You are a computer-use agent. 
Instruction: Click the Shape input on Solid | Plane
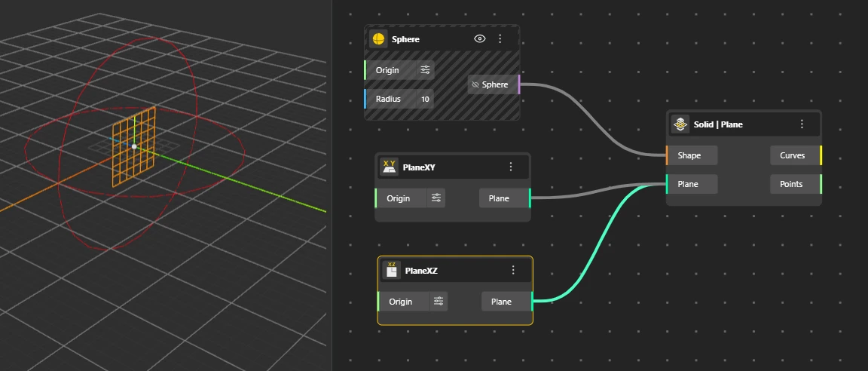pos(692,155)
